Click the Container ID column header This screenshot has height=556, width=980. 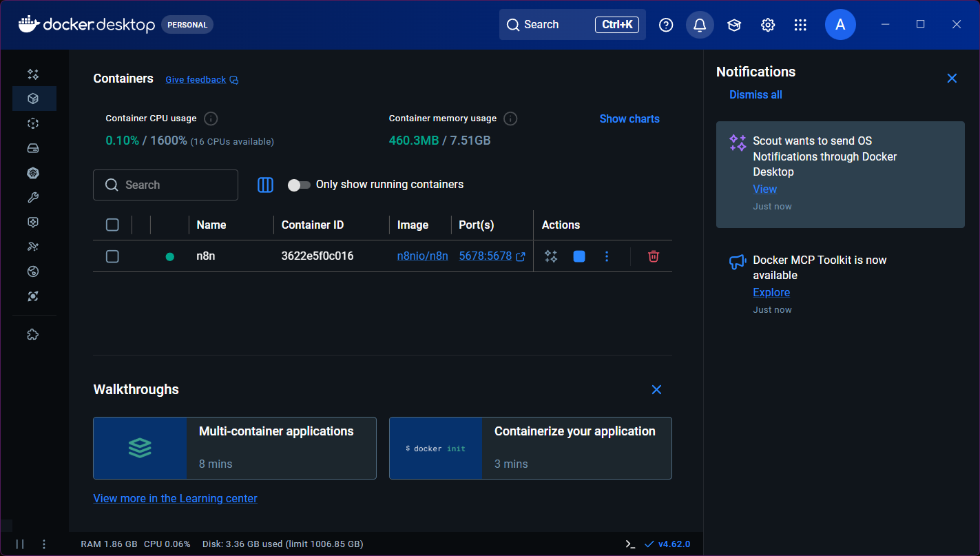coord(312,225)
